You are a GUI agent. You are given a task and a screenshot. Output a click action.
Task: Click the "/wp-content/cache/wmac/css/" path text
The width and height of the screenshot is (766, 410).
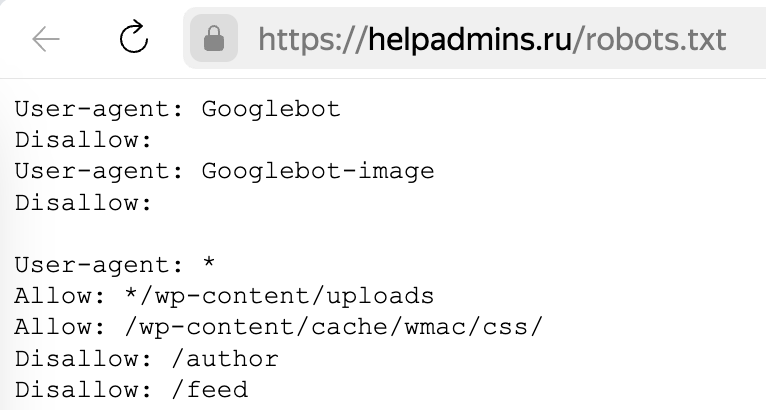coord(334,327)
